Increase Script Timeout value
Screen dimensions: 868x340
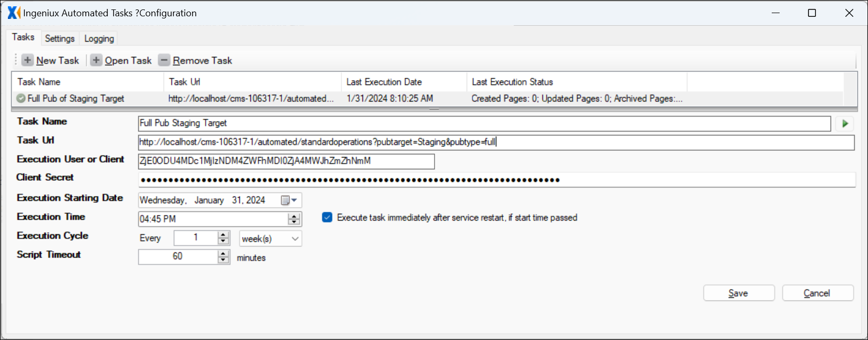click(224, 254)
